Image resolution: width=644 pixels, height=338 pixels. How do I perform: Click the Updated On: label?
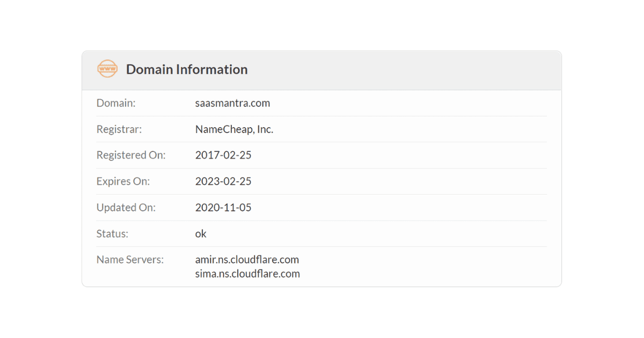click(126, 207)
